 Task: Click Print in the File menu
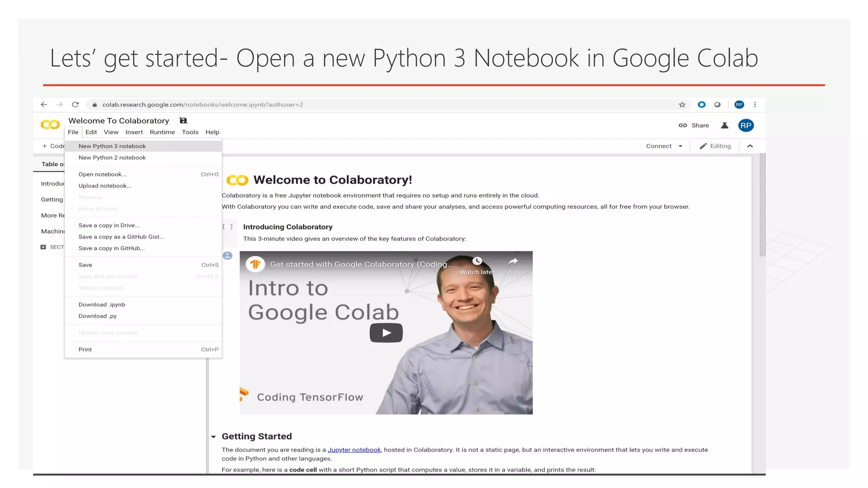[143, 349]
